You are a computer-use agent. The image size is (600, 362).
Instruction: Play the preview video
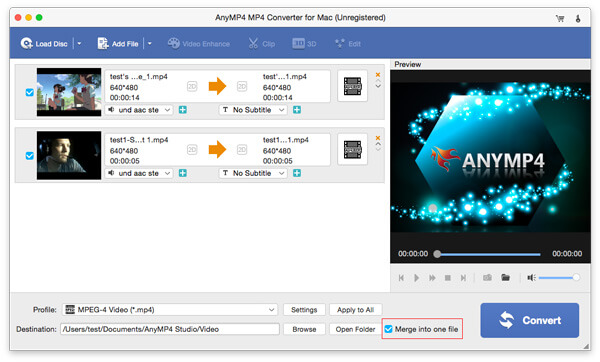point(416,278)
